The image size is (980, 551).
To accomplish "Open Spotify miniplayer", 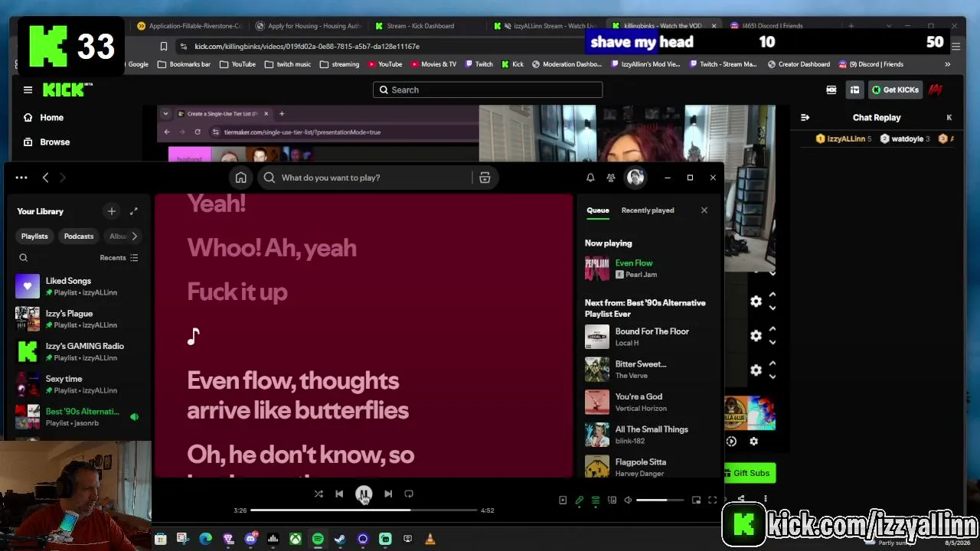I will tap(696, 500).
